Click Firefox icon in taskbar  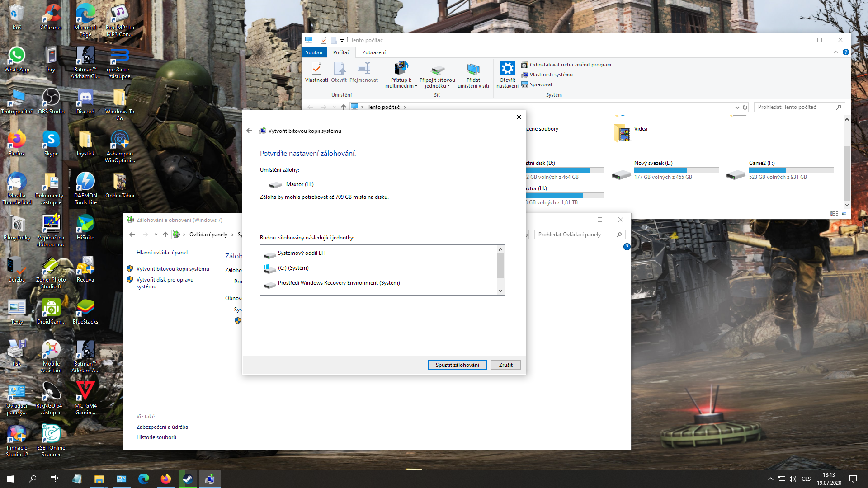pyautogui.click(x=165, y=479)
